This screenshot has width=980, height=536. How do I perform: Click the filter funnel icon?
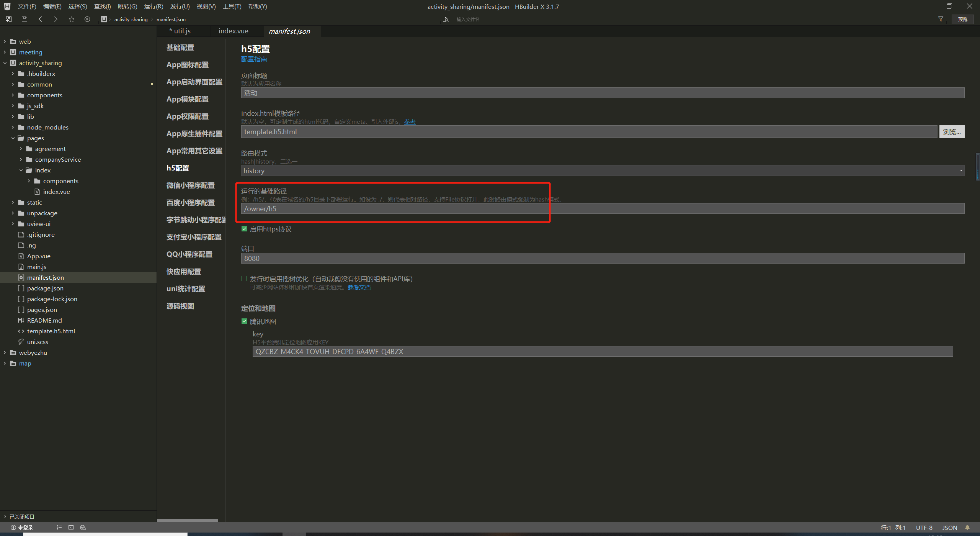pos(941,19)
